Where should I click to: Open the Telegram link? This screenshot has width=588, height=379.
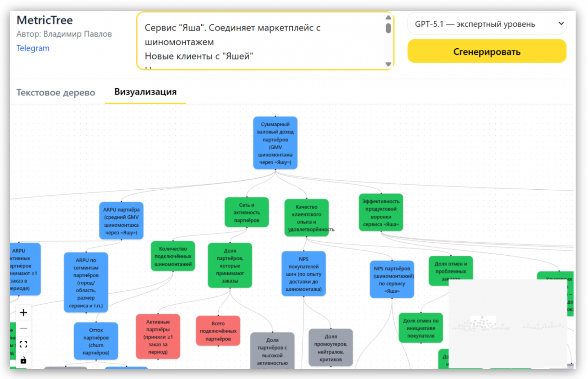[x=33, y=48]
